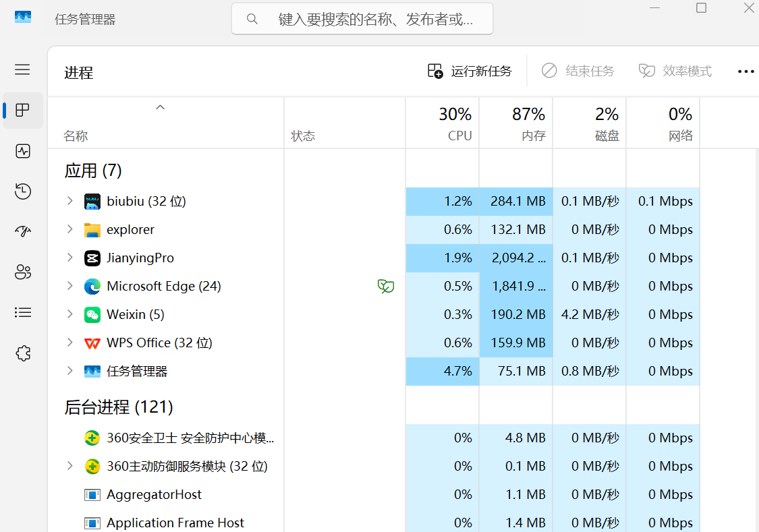
Task: Click Weixin disk value 4.2 MB/秒
Action: 590,314
